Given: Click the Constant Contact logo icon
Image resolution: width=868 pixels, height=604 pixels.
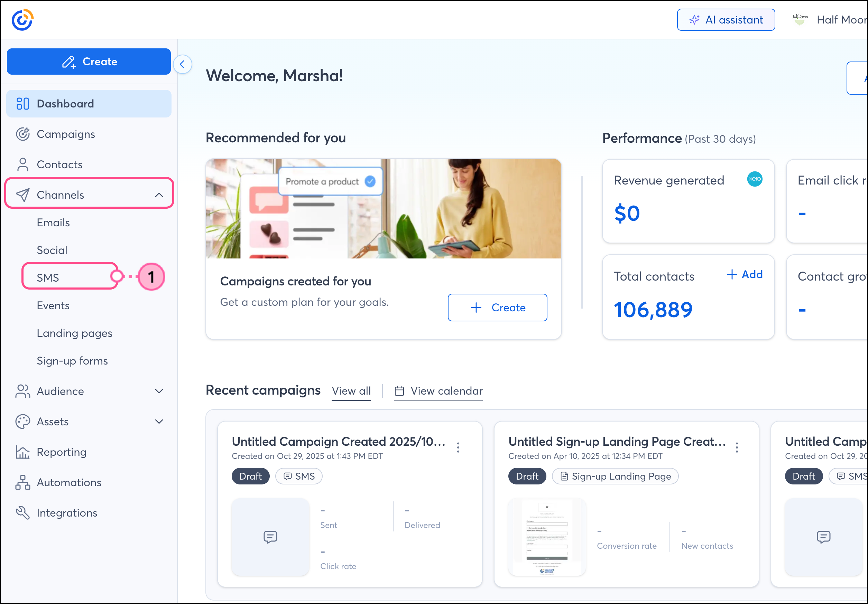Looking at the screenshot, I should pyautogui.click(x=22, y=20).
